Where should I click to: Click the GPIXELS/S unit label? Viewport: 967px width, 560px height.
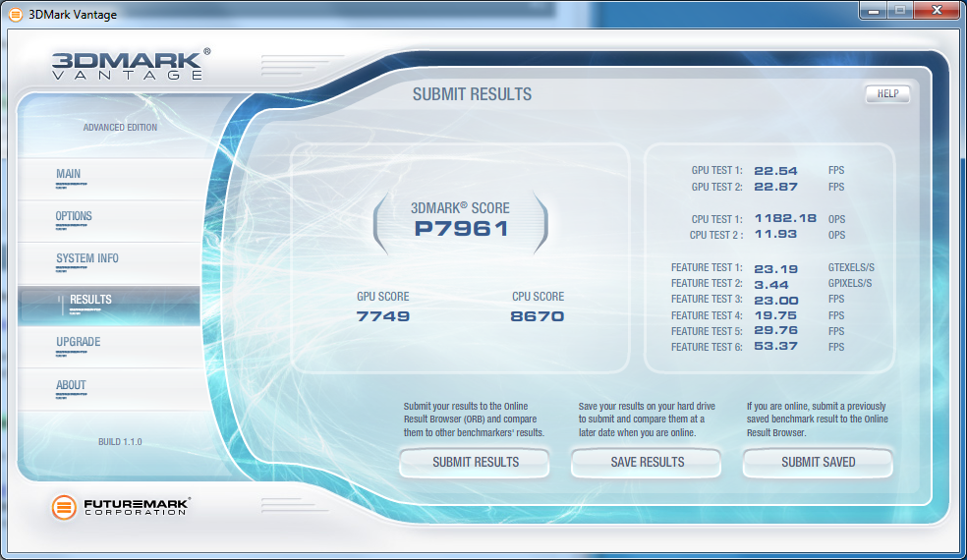coord(850,284)
